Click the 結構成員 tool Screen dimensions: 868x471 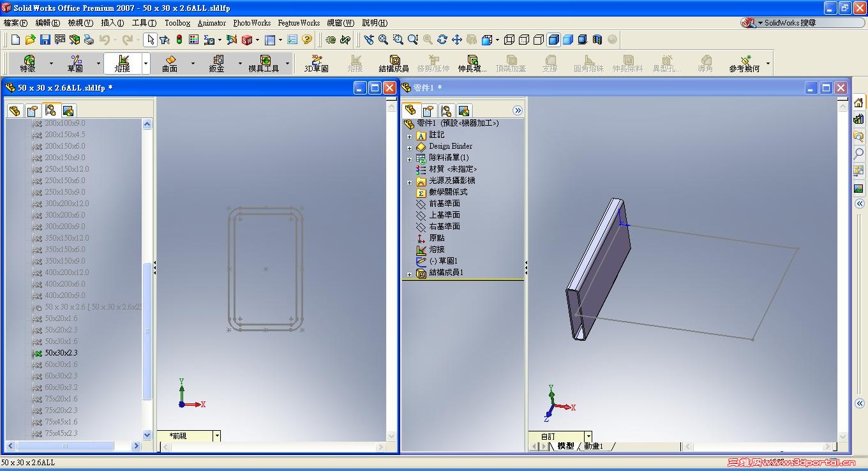394,64
